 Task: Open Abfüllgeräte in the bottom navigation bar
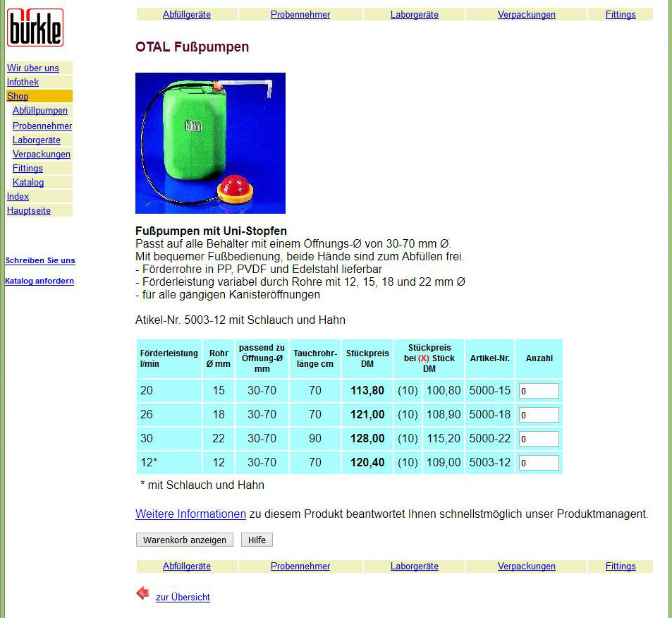coord(186,566)
